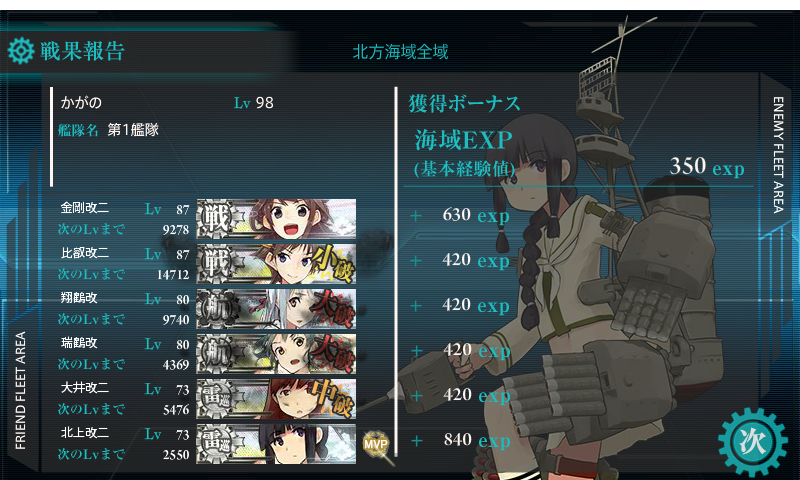Select 瑞鶴改 ship banner marked 大破

point(276,353)
